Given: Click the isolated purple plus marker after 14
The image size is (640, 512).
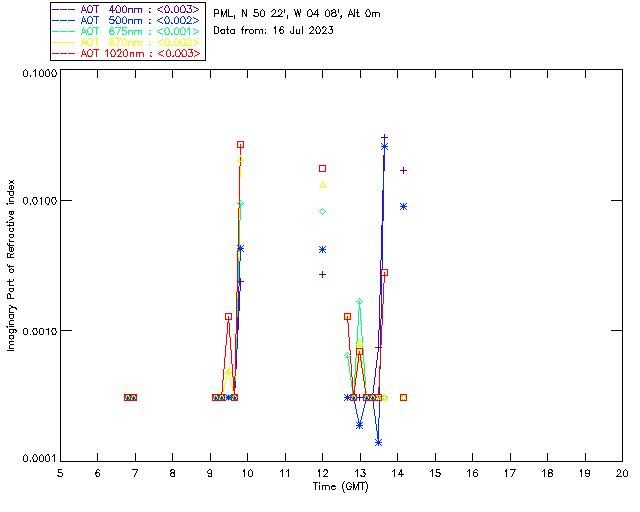Looking at the screenshot, I should point(403,170).
